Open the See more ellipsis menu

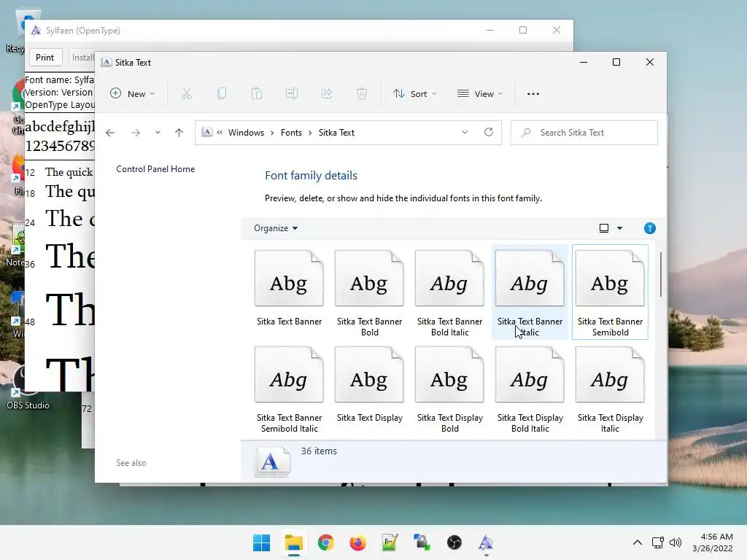coord(533,94)
